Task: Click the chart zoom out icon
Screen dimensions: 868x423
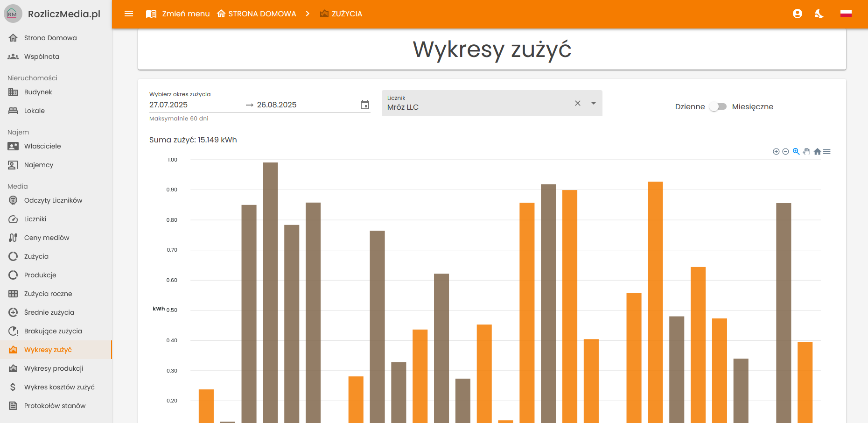Action: [x=785, y=152]
